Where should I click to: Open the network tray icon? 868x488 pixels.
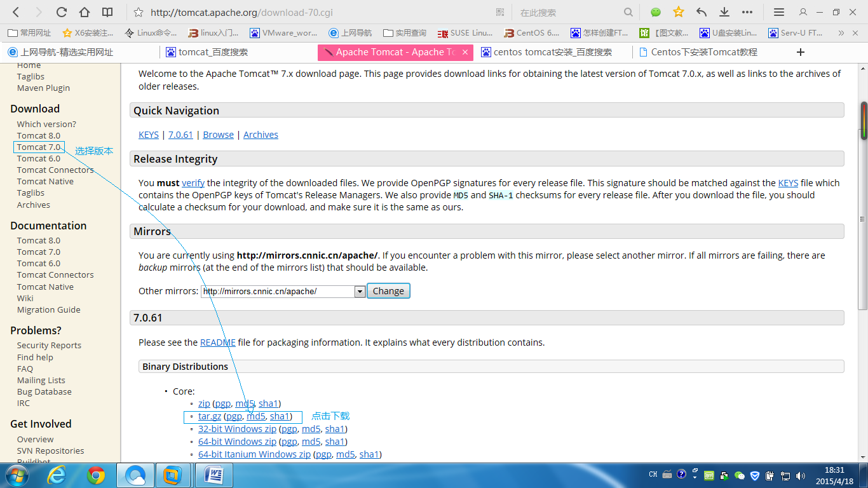point(785,475)
